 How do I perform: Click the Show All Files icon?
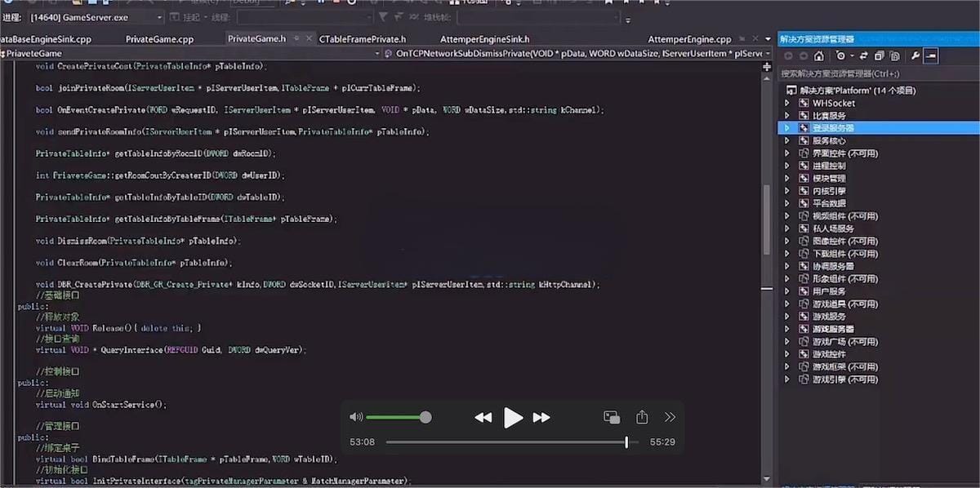[895, 56]
